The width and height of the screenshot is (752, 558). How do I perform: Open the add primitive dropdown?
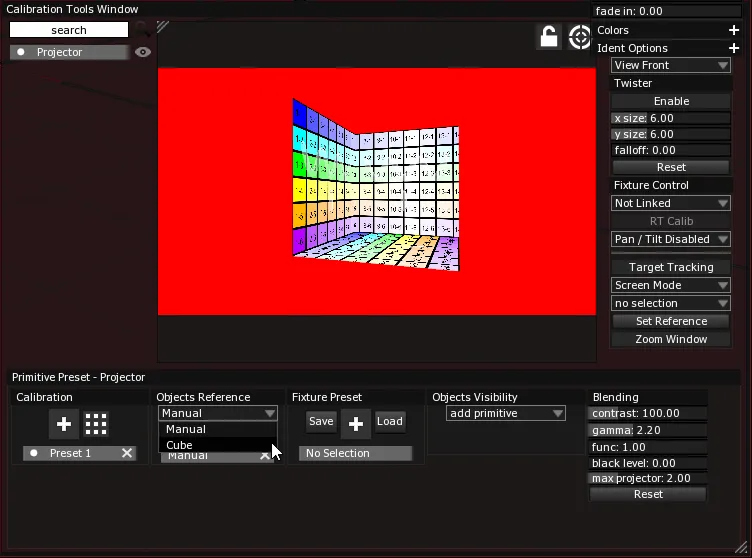click(505, 413)
